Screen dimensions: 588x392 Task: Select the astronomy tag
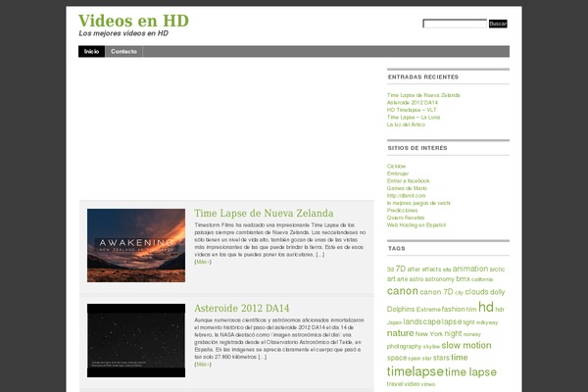click(439, 279)
